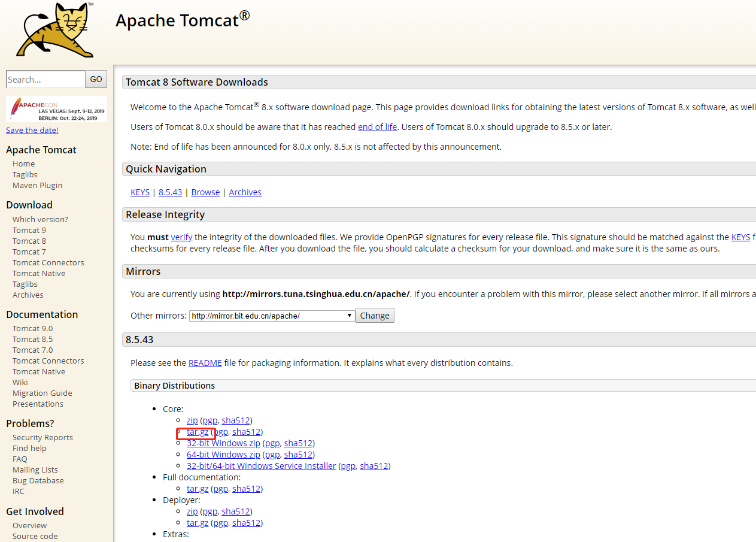Open Browse in Quick Navigation
This screenshot has width=756, height=542.
[x=205, y=192]
